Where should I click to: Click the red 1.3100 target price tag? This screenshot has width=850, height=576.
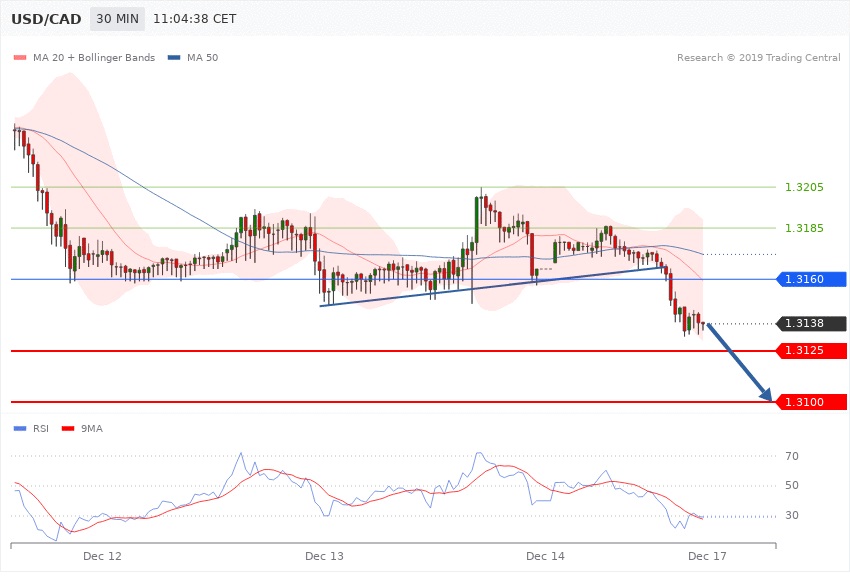point(812,401)
